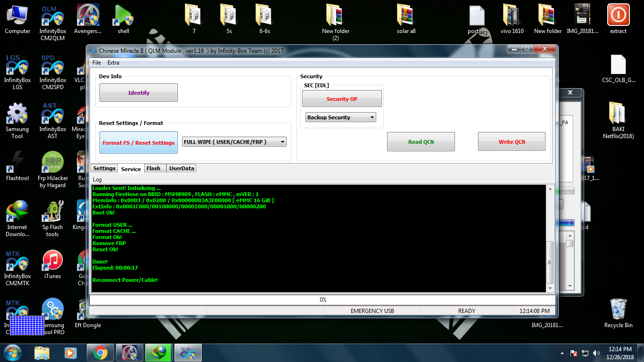Image resolution: width=644 pixels, height=362 pixels.
Task: Open the New folder (2) archive
Action: pos(335,23)
